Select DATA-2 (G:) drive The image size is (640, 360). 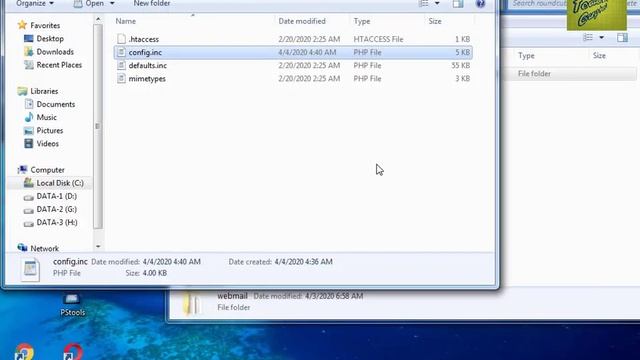(57, 209)
